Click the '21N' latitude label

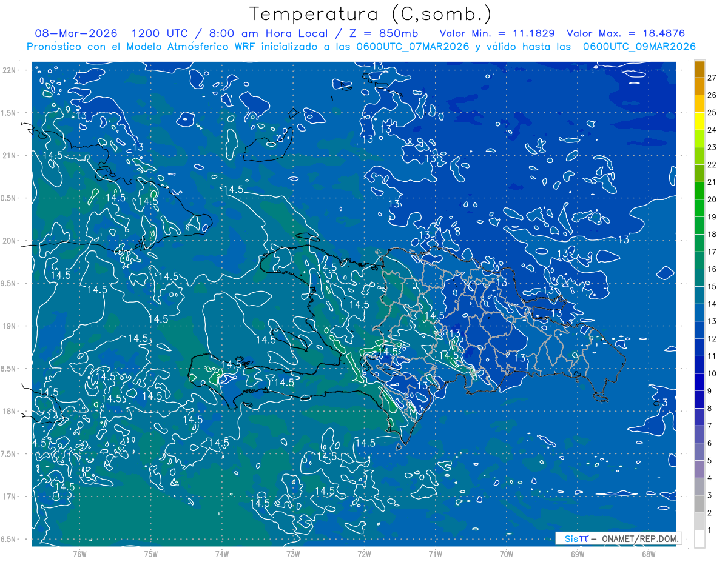(10, 155)
